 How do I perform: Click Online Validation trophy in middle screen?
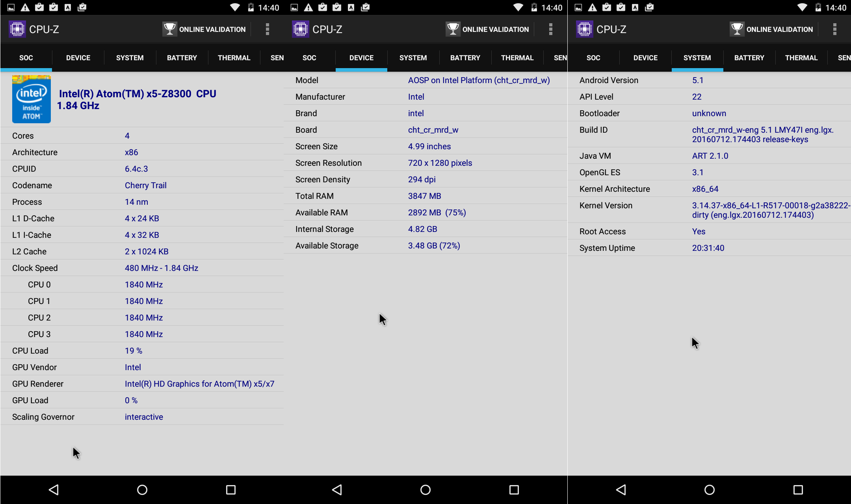click(x=453, y=29)
